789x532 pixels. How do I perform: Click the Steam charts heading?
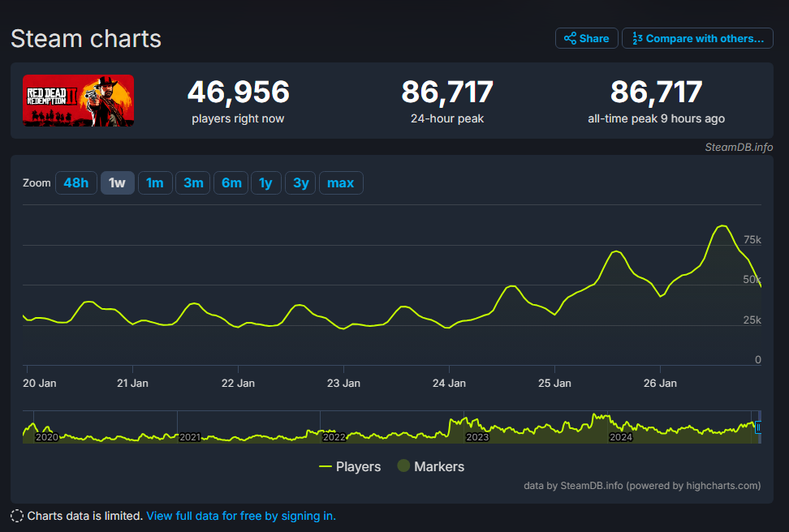tap(86, 39)
